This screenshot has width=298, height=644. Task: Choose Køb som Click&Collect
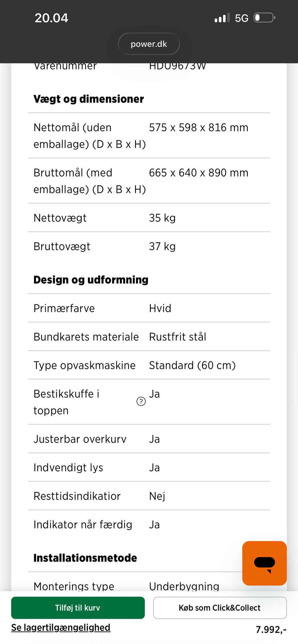pos(220,608)
